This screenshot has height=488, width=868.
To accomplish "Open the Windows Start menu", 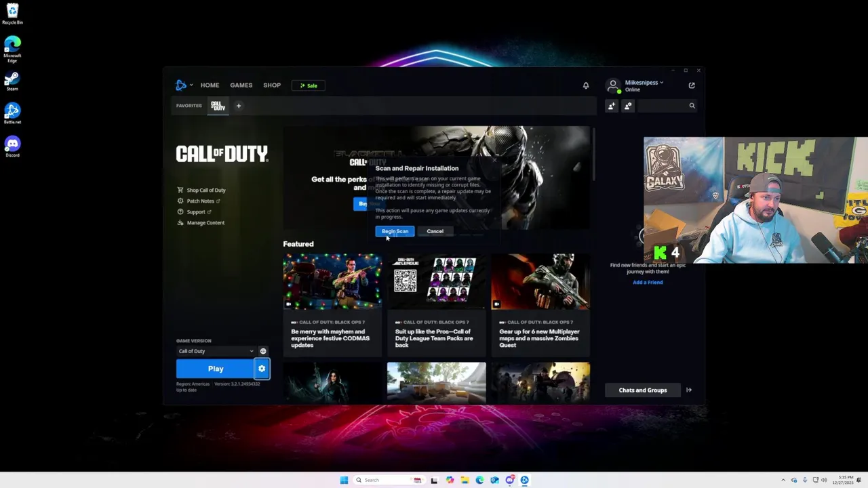I will click(x=344, y=480).
